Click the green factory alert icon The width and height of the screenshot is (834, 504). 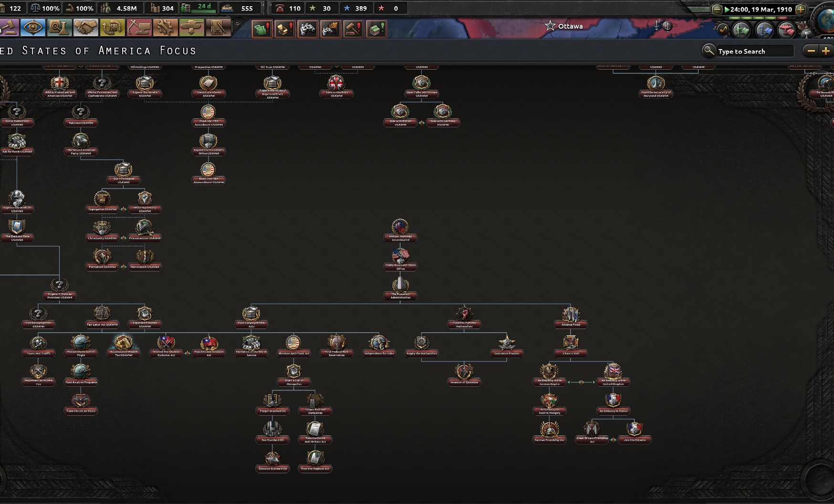click(376, 29)
